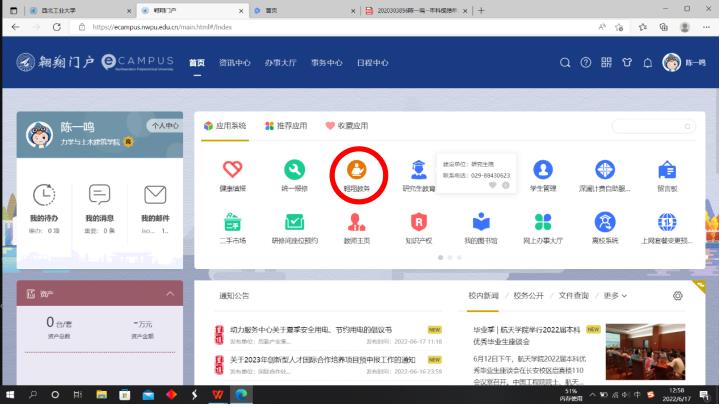Open the 健康填报 heart icon
The image size is (724, 408).
tap(232, 169)
